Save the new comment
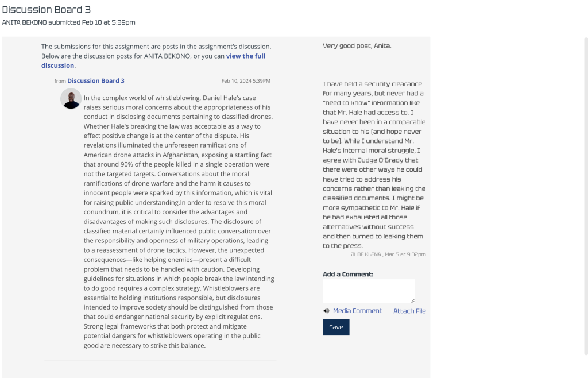 [x=336, y=327]
